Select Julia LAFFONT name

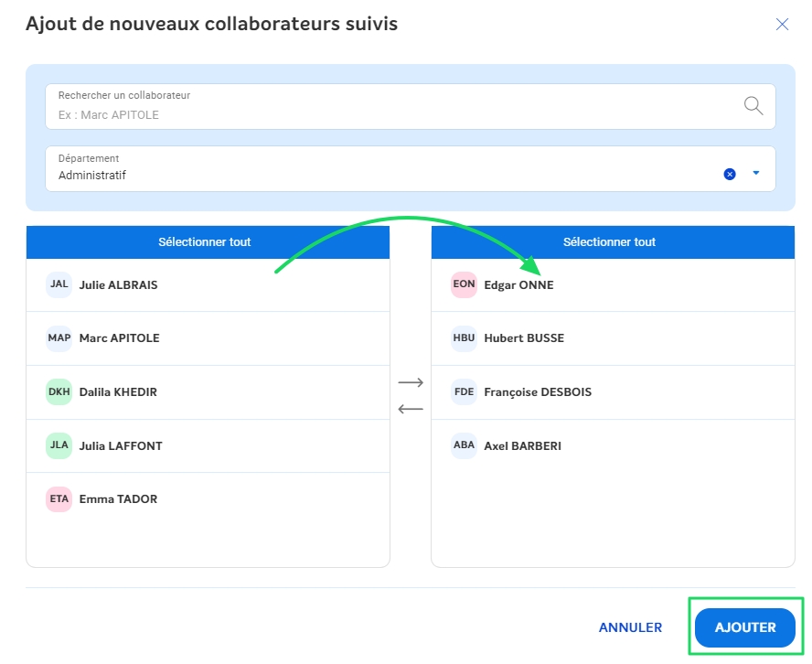click(121, 446)
